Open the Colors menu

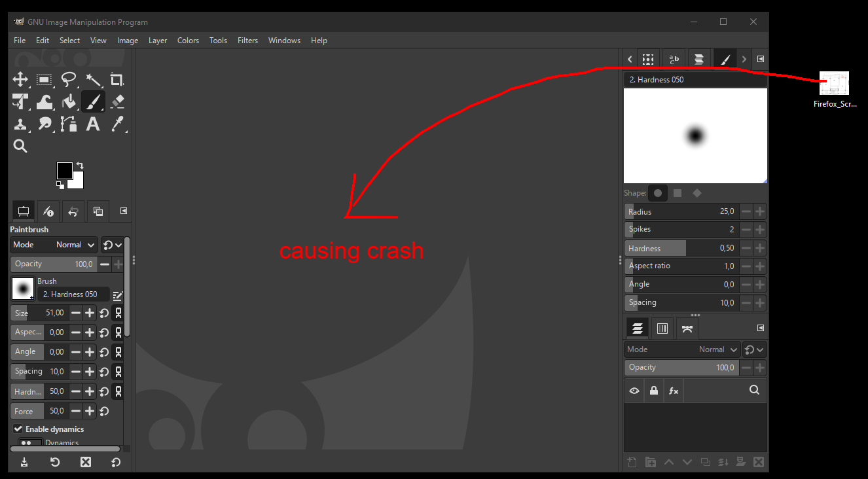point(188,41)
